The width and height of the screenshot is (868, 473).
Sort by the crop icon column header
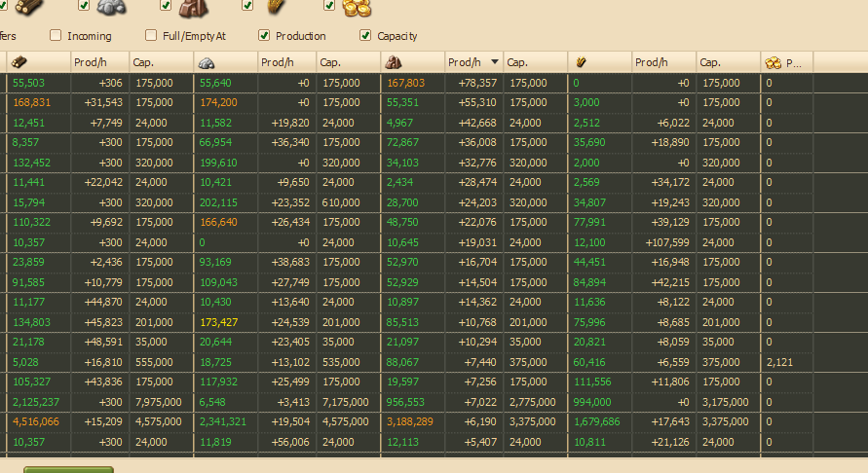click(x=581, y=62)
